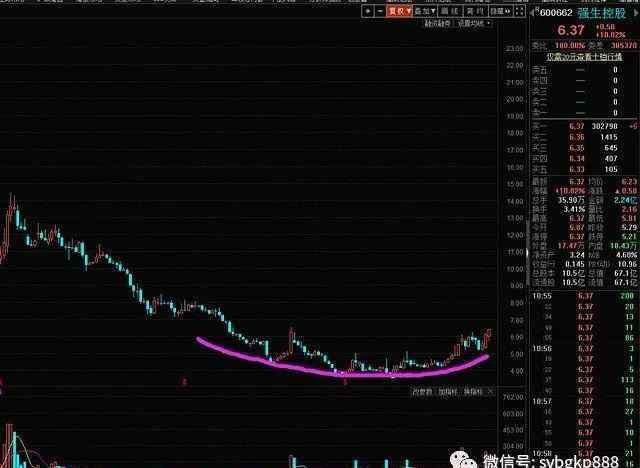Click the plus zoom-in button on chart toolbar
This screenshot has height=468, width=640.
pos(368,11)
